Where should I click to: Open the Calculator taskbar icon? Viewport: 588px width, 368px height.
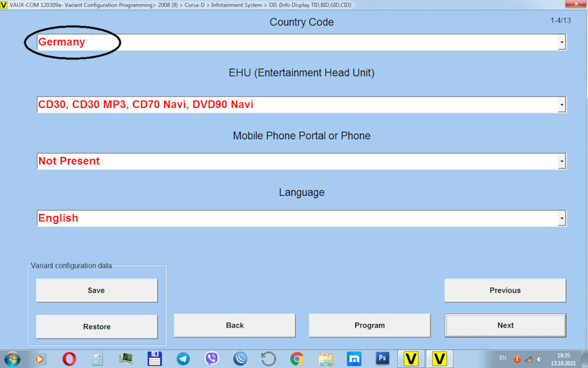coord(97,359)
